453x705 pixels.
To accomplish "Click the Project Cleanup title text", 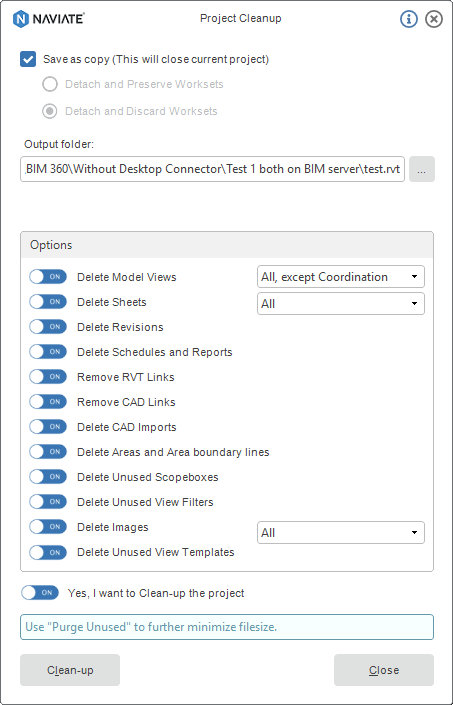I will pos(240,19).
